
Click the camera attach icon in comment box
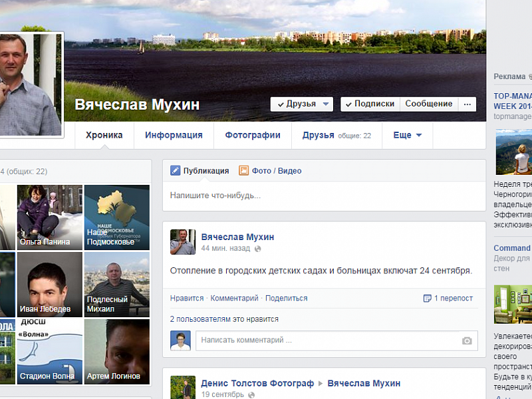(467, 340)
